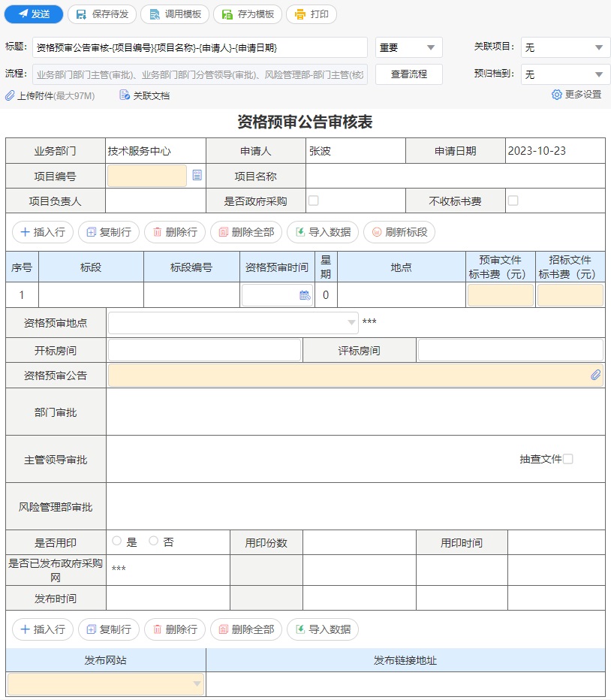Image resolution: width=611 pixels, height=700 pixels.
Task: Expand the 关联项目 dropdown
Action: tap(565, 48)
